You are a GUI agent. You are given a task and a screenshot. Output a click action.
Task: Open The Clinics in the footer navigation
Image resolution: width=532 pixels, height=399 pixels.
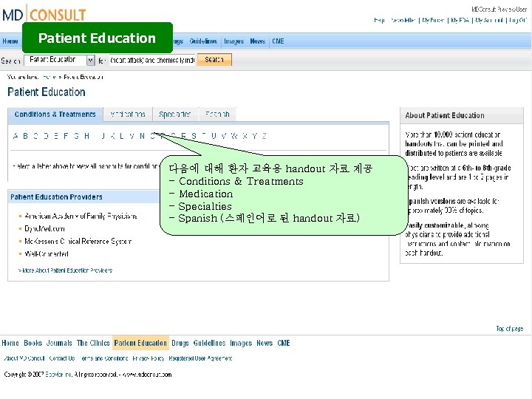[93, 343]
